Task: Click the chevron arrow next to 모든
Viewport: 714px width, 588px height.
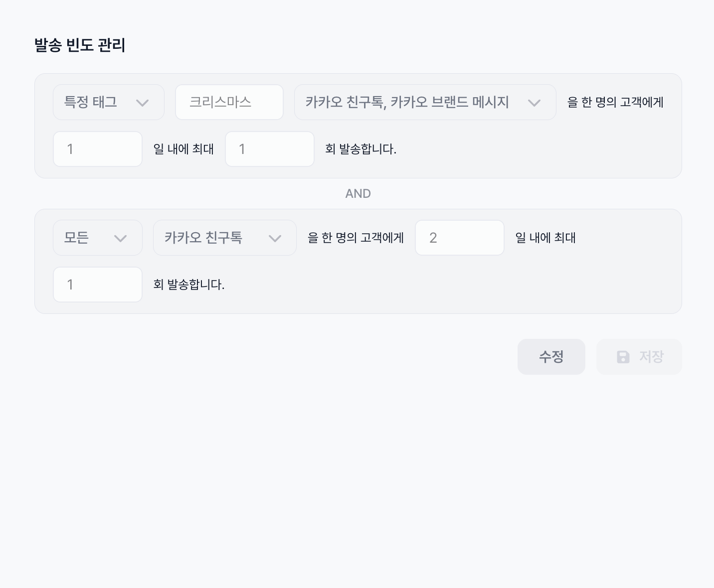Action: [120, 238]
